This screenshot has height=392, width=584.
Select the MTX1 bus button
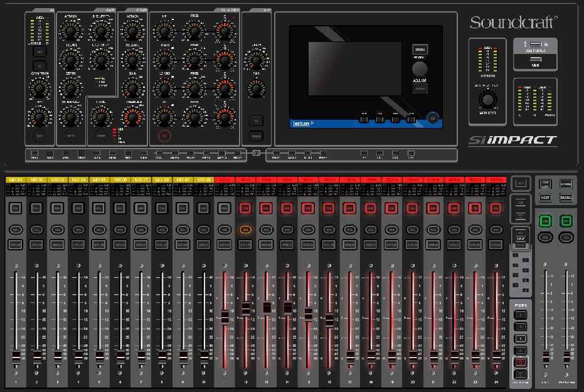tap(276, 153)
